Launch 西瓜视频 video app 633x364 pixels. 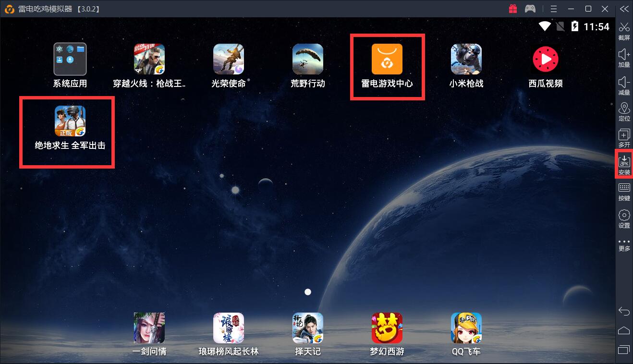545,60
